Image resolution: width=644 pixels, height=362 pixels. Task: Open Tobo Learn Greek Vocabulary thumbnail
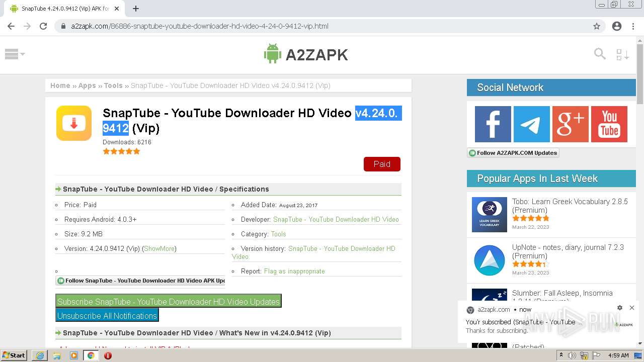[489, 215]
